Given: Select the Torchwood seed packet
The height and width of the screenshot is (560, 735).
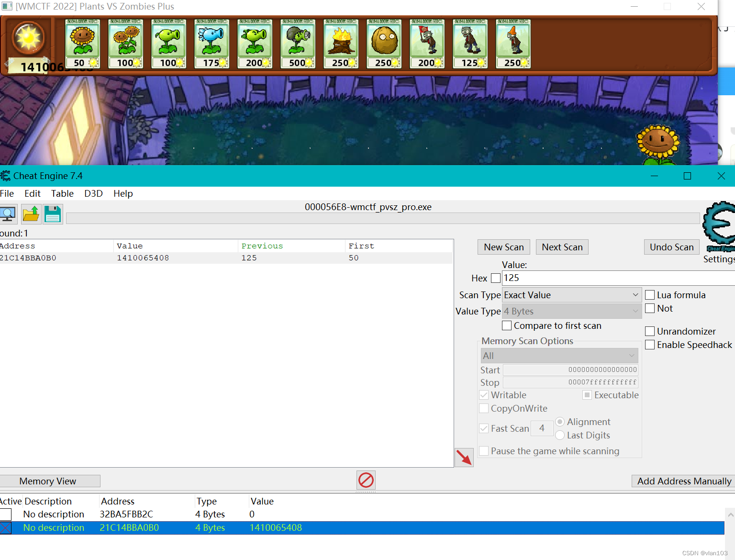Looking at the screenshot, I should (x=341, y=44).
